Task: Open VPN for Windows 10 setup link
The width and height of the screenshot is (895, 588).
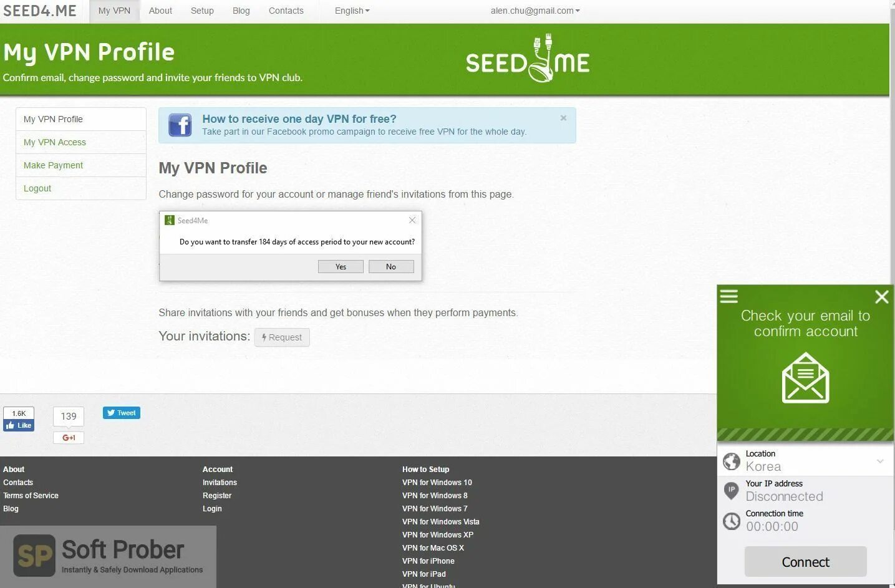Action: click(x=437, y=483)
